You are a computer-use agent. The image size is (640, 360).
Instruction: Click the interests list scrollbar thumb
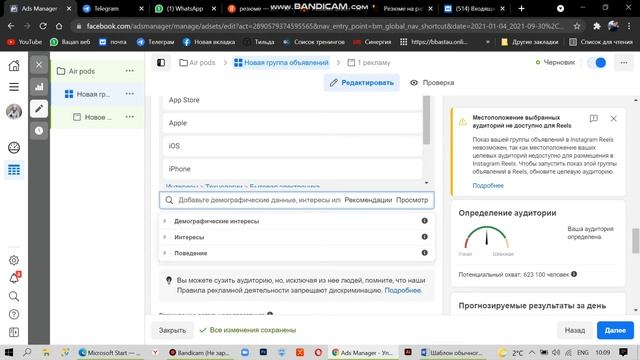coord(427,120)
